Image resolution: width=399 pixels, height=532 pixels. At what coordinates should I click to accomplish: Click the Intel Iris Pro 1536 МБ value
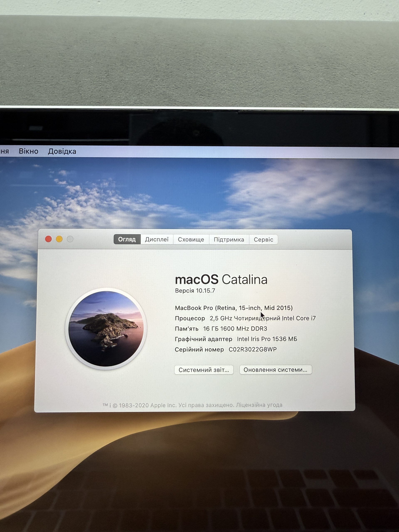coord(267,339)
